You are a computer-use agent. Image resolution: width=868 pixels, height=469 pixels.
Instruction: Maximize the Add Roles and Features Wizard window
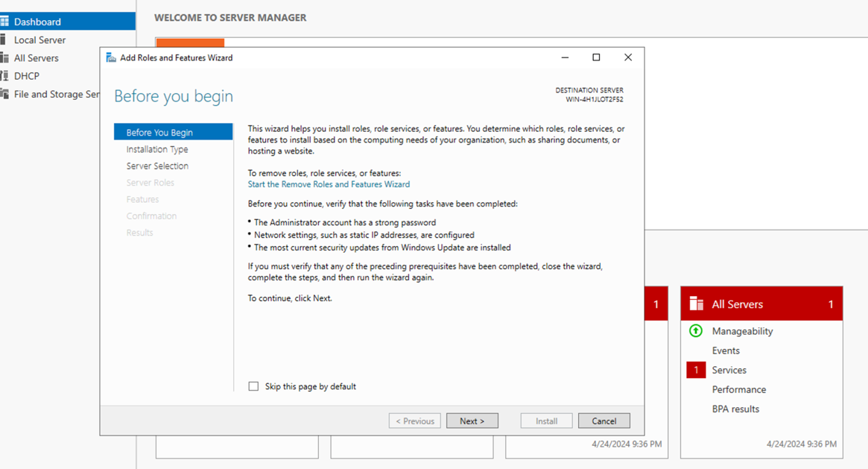coord(596,57)
